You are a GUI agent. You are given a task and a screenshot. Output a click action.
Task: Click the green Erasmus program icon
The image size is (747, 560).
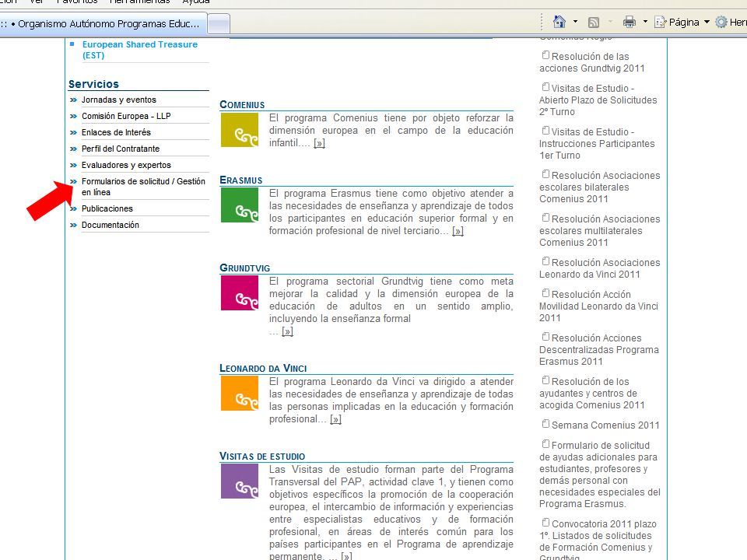click(x=240, y=205)
